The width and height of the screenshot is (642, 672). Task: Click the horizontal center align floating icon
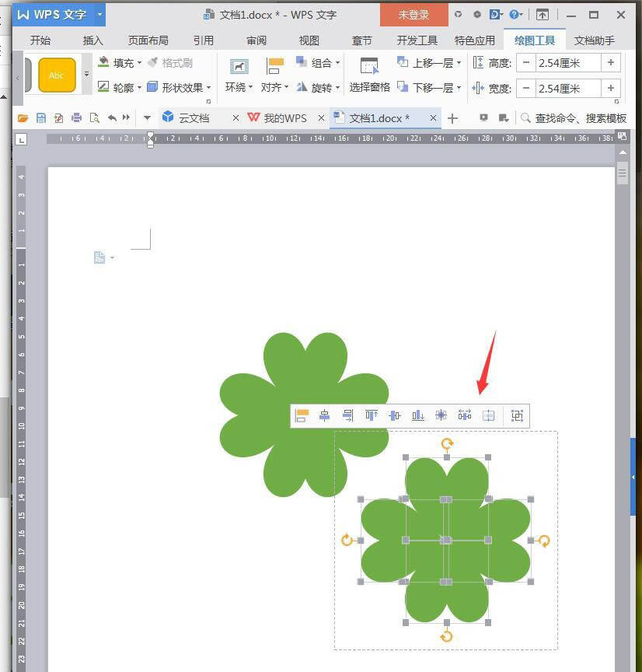click(x=325, y=415)
